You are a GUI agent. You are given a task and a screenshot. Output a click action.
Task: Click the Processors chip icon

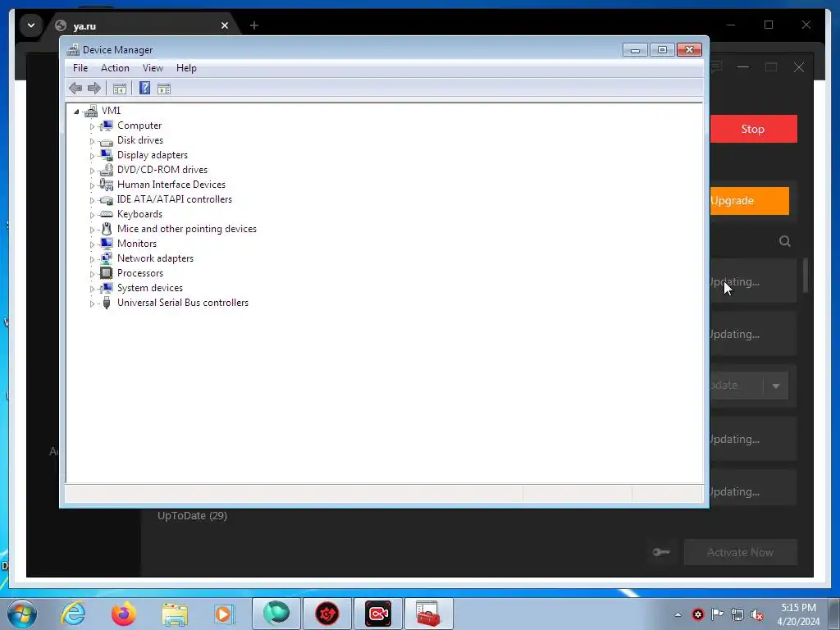point(107,273)
